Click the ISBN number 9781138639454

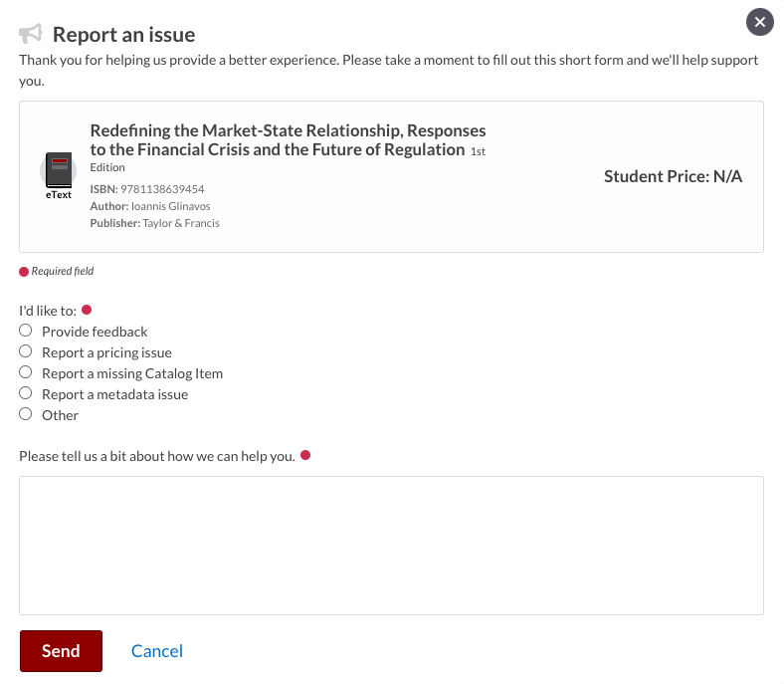162,189
